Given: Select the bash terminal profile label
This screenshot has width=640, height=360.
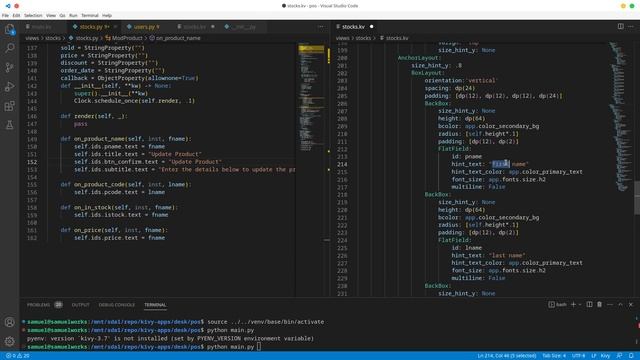Looking at the screenshot, I should click(x=558, y=304).
